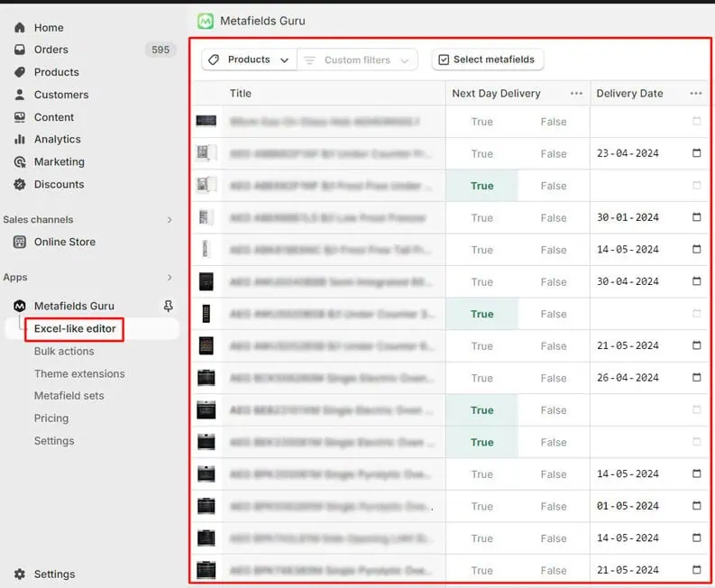The image size is (715, 588).
Task: Set False in bottom 21-05-2024 row
Action: tap(554, 571)
